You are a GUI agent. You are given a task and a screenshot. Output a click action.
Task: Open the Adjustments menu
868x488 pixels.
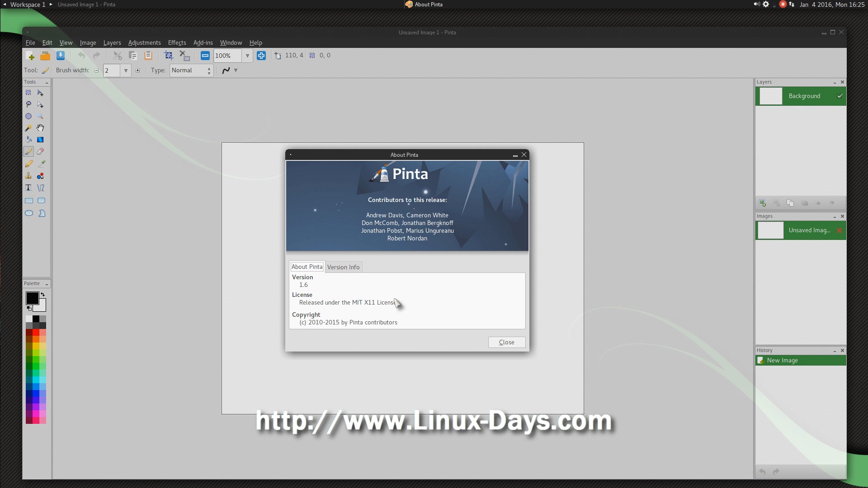145,42
